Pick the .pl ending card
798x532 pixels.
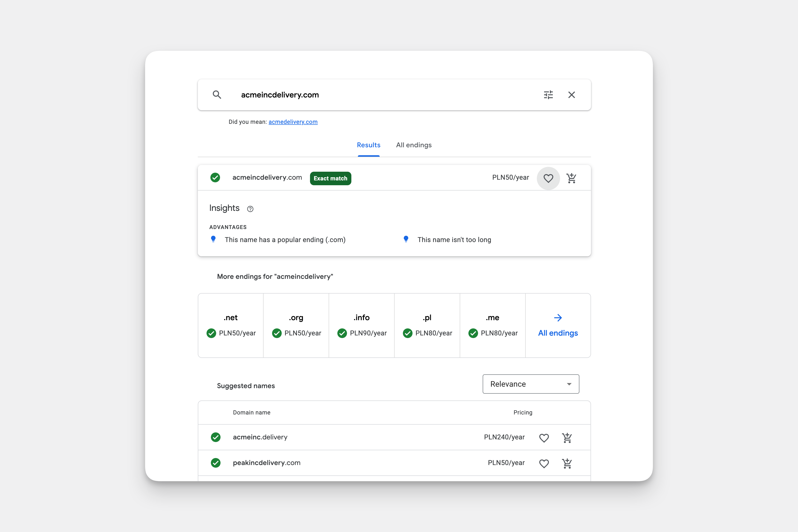(x=427, y=325)
